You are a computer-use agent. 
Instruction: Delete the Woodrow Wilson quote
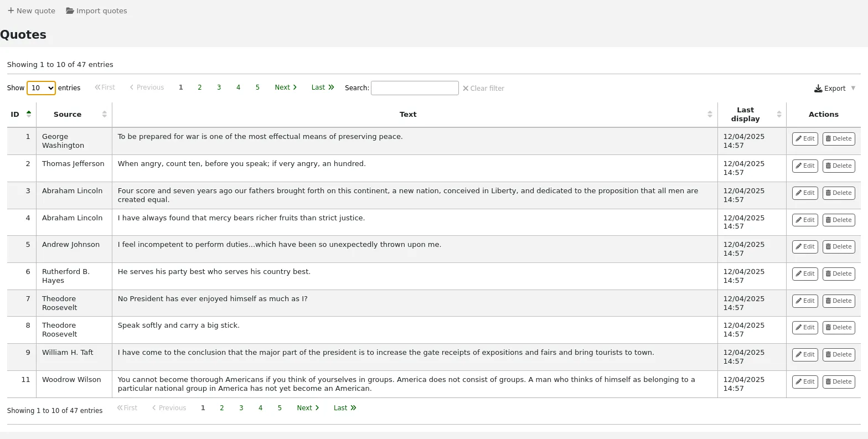coord(839,382)
